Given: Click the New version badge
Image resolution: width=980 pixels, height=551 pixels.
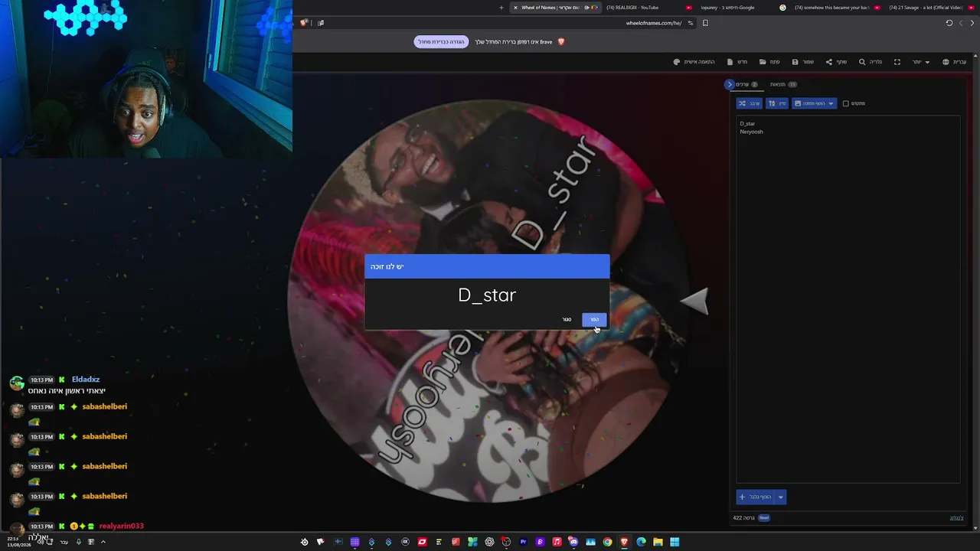Looking at the screenshot, I should tap(763, 518).
